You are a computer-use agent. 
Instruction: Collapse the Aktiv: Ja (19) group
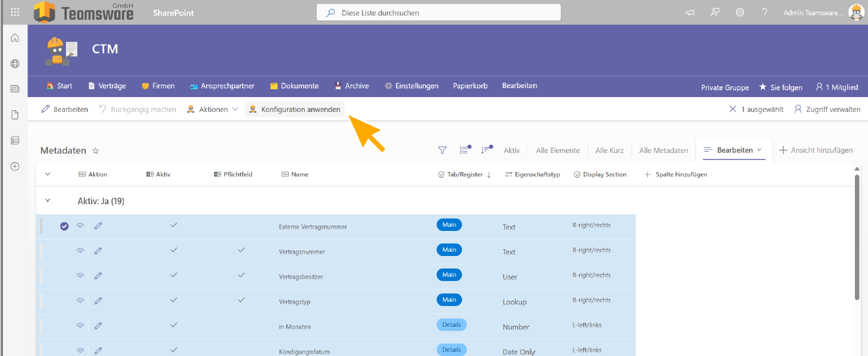pyautogui.click(x=48, y=201)
